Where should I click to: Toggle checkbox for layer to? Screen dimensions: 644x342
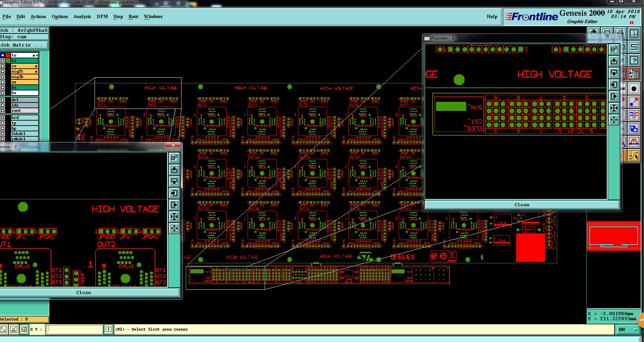pyautogui.click(x=3, y=55)
